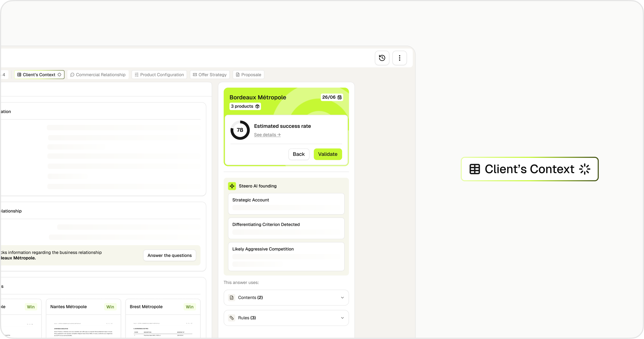Expand the Contents (2) section
The height and width of the screenshot is (339, 644).
286,297
